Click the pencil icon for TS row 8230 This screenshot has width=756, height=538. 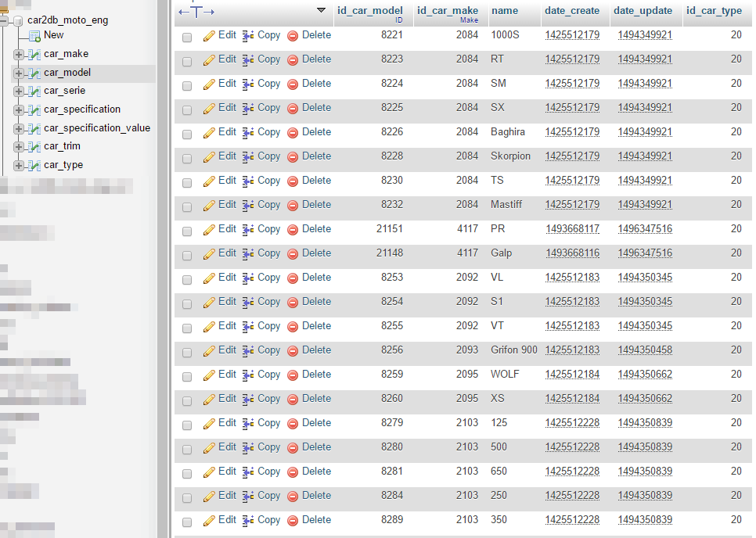click(x=209, y=181)
